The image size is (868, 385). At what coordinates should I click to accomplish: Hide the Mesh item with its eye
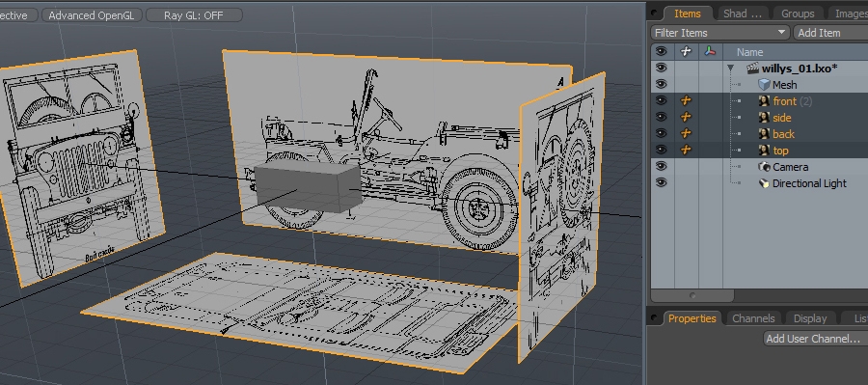[x=661, y=84]
